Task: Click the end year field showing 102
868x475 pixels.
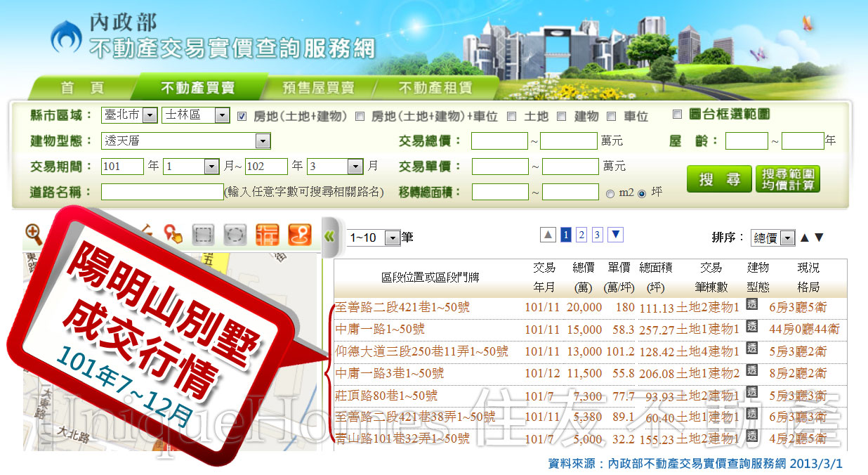Action: [266, 167]
